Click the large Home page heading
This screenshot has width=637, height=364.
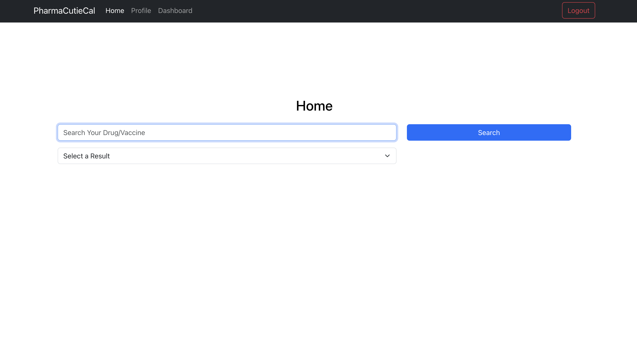314,106
